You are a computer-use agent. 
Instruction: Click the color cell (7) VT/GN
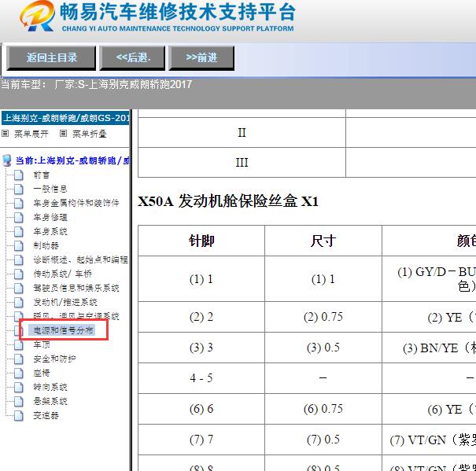(429, 440)
